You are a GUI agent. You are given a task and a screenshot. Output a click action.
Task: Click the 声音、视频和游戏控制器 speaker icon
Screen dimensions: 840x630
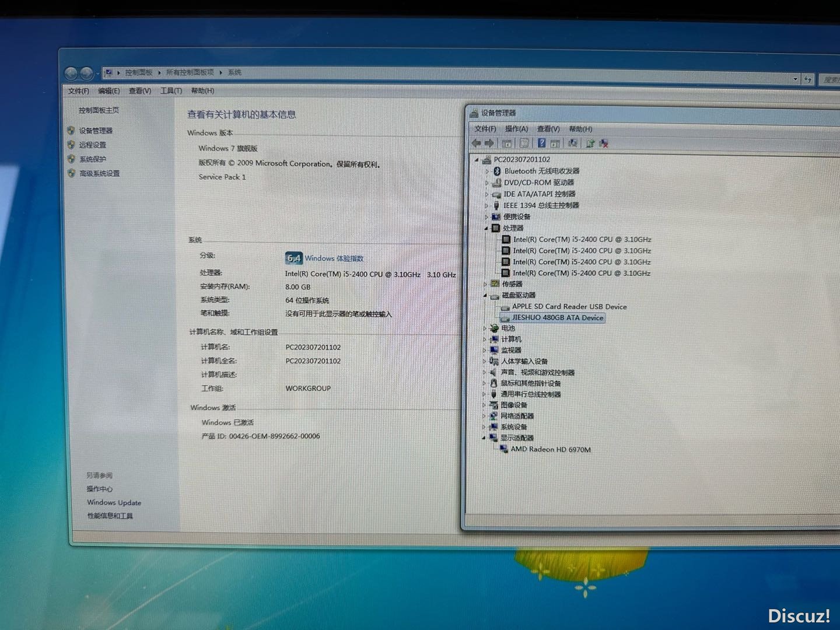[494, 372]
